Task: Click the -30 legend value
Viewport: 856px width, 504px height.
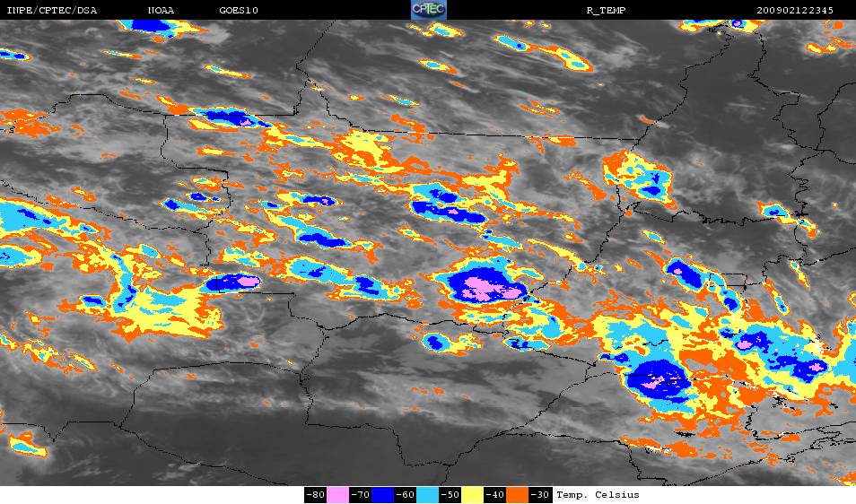Action: pos(540,495)
